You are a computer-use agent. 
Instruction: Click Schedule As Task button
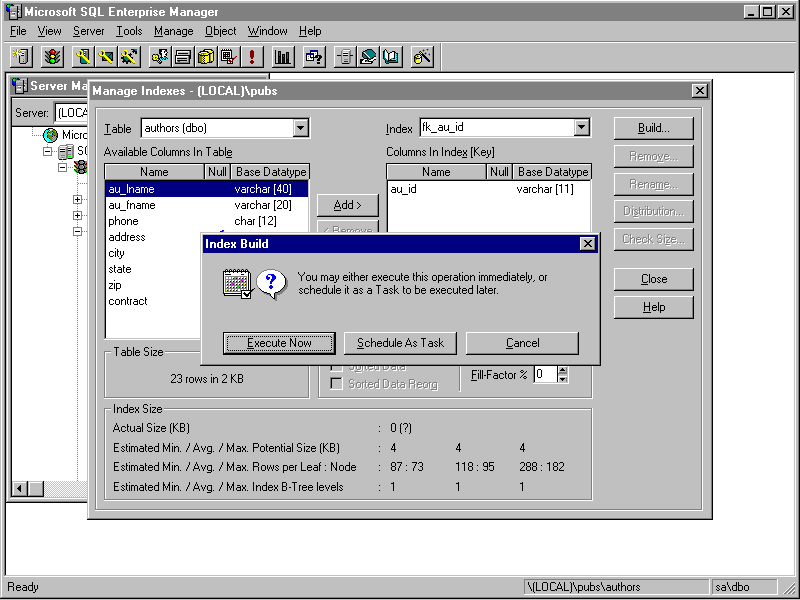(x=400, y=343)
